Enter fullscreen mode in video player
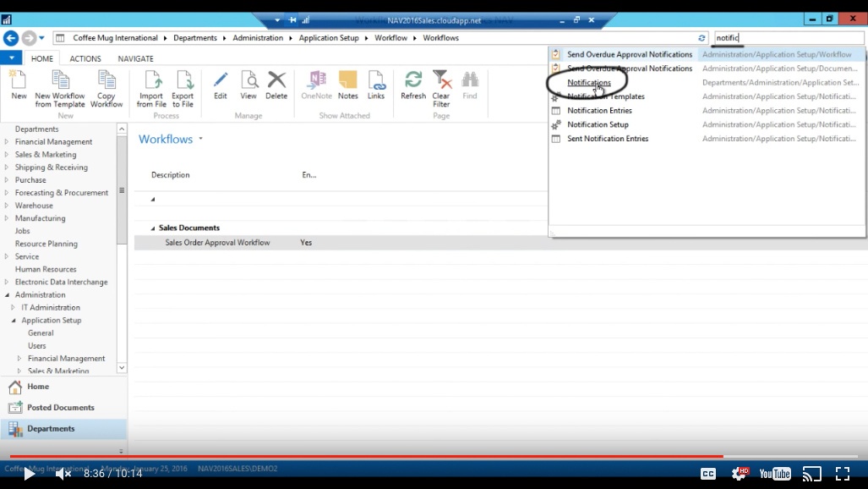868x489 pixels. click(x=843, y=474)
